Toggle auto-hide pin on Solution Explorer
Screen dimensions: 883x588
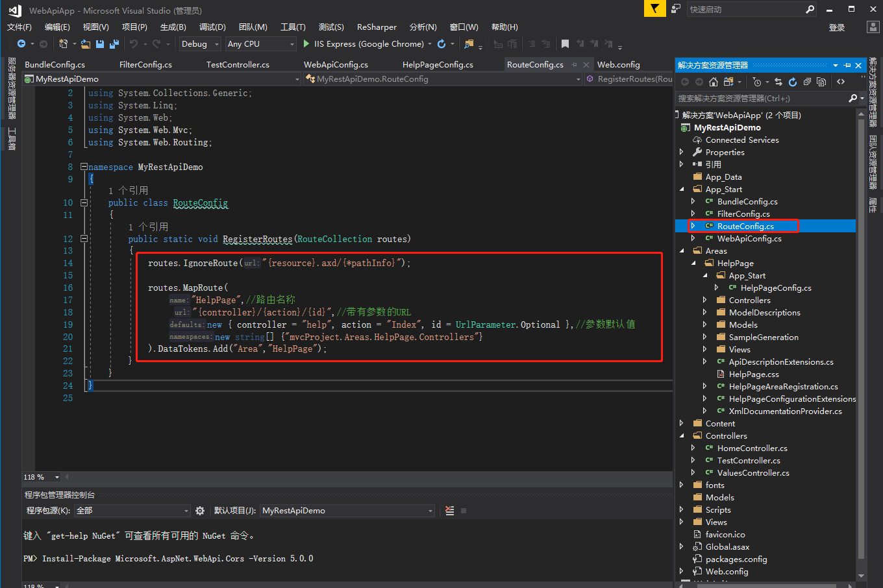(x=847, y=66)
